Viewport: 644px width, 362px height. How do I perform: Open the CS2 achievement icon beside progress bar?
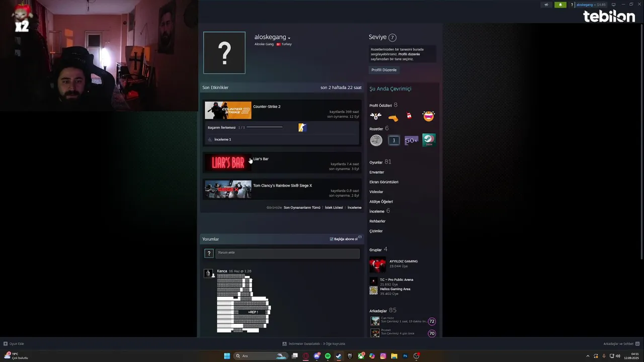click(302, 128)
